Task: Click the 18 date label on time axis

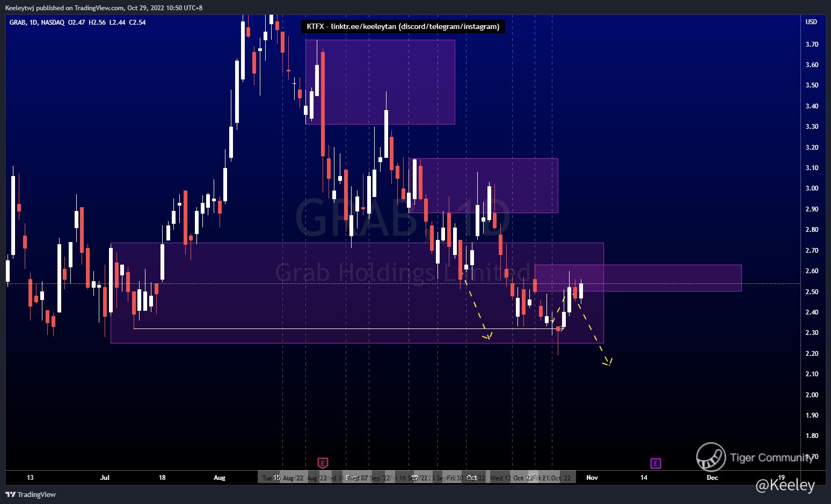Action: click(162, 477)
